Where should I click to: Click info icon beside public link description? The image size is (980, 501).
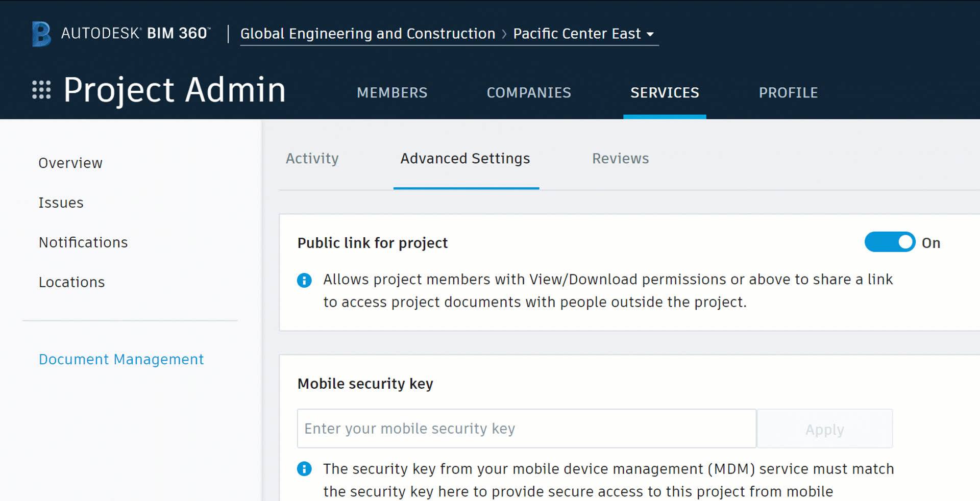304,280
